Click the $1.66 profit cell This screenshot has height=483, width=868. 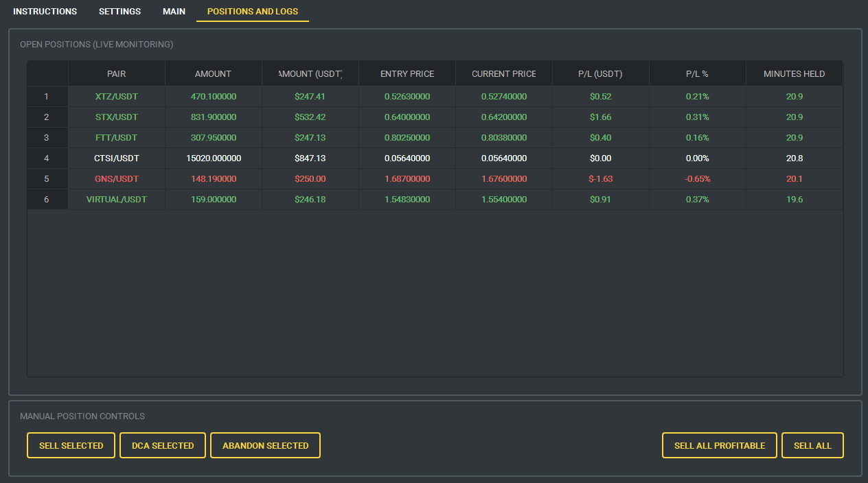601,117
